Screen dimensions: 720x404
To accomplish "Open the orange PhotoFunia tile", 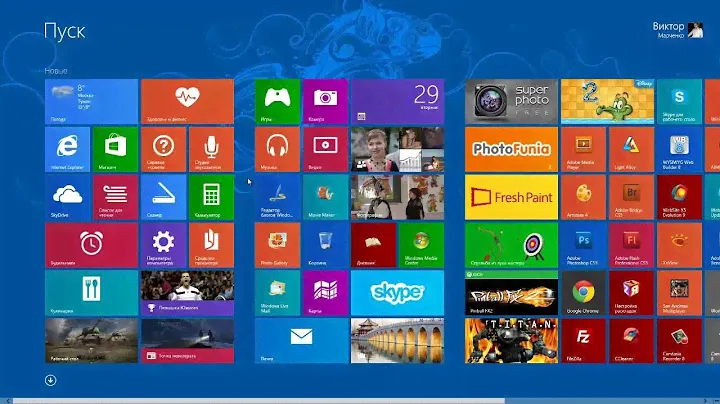I will pos(511,148).
